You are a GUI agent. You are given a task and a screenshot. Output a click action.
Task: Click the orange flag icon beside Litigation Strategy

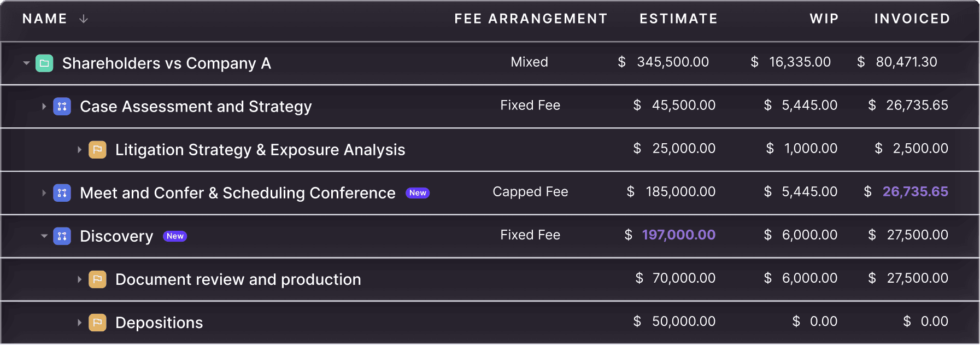[97, 149]
